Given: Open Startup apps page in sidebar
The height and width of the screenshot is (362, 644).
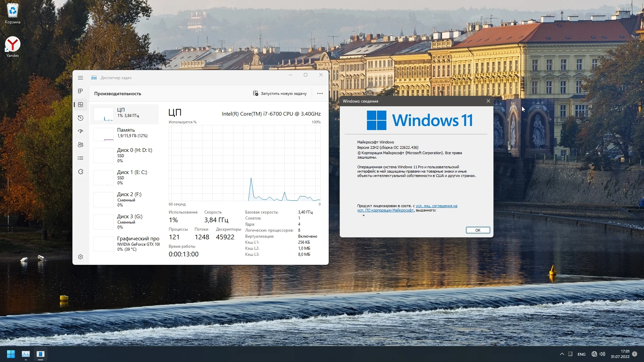Looking at the screenshot, I should (x=80, y=131).
